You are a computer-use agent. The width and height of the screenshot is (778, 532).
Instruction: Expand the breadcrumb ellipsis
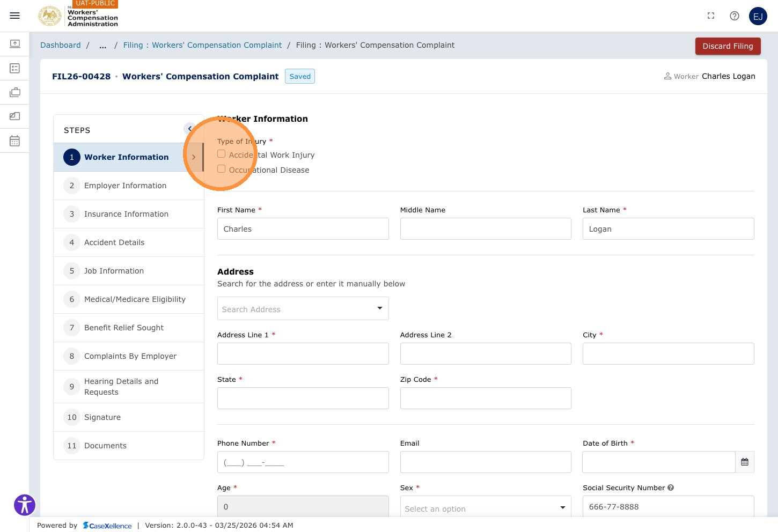tap(102, 46)
